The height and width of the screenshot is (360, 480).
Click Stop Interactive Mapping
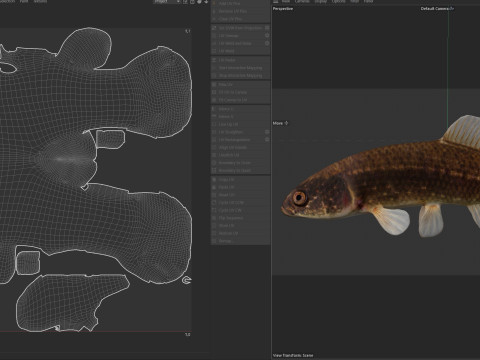click(240, 76)
